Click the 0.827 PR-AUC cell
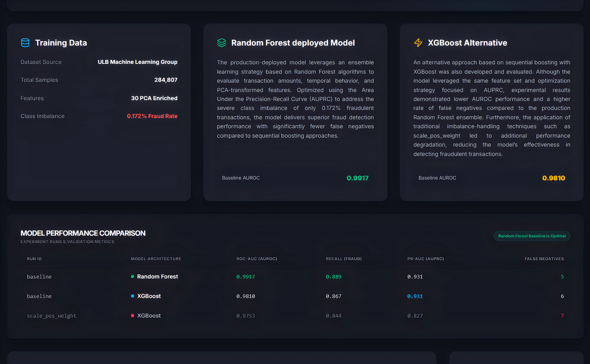 point(415,316)
